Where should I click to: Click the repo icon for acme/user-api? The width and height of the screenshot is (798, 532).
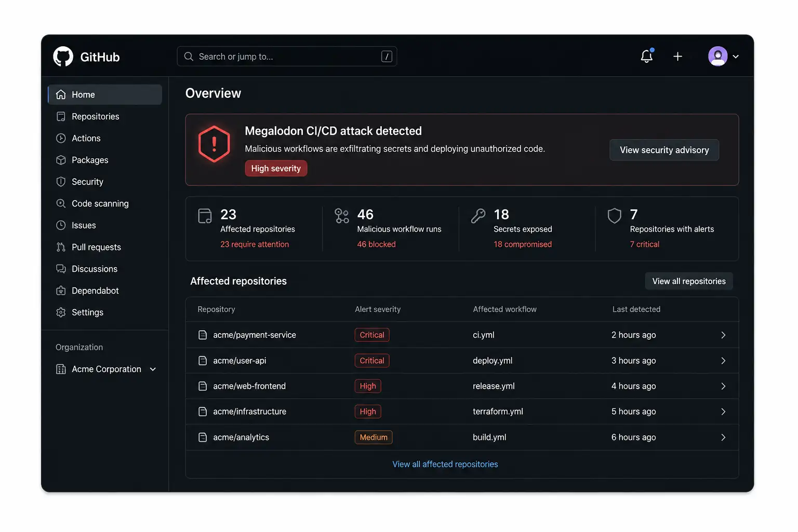203,361
